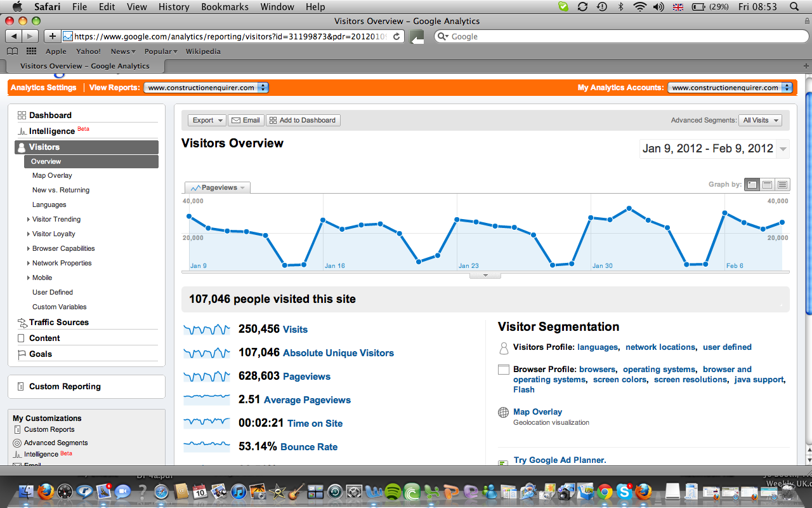Open a new tab with plus button
This screenshot has height=508, width=812.
coord(806,65)
